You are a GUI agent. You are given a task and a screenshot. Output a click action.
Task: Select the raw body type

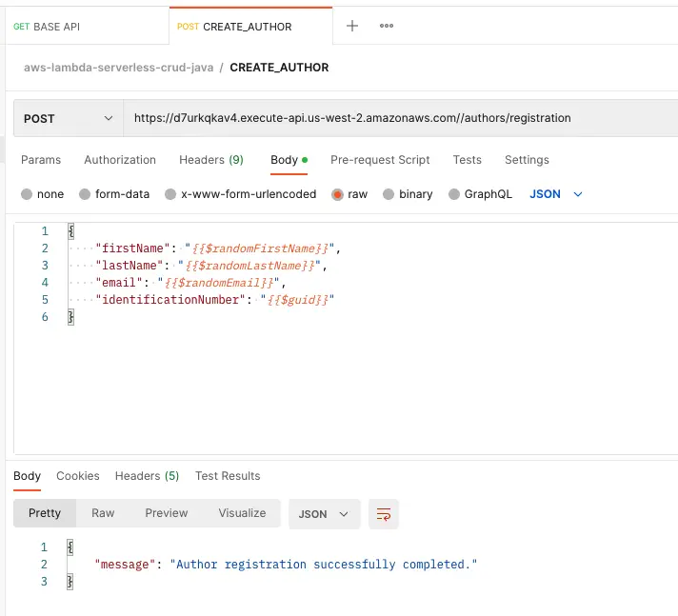click(349, 194)
